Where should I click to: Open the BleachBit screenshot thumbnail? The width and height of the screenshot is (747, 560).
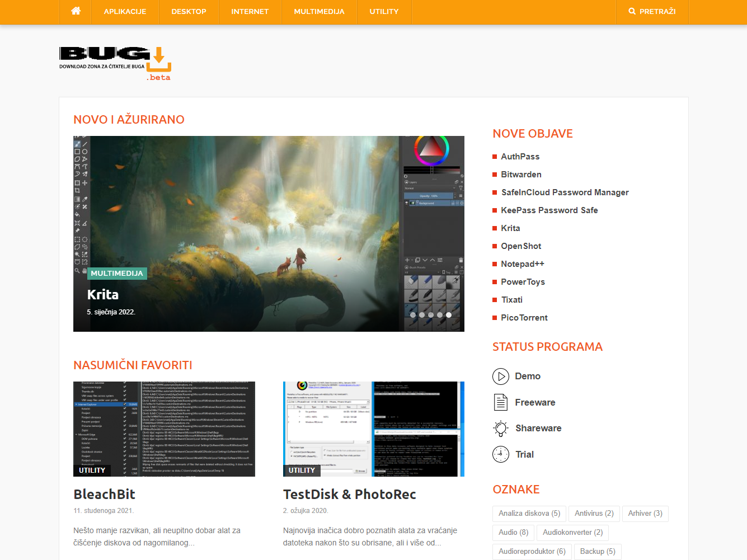click(164, 429)
